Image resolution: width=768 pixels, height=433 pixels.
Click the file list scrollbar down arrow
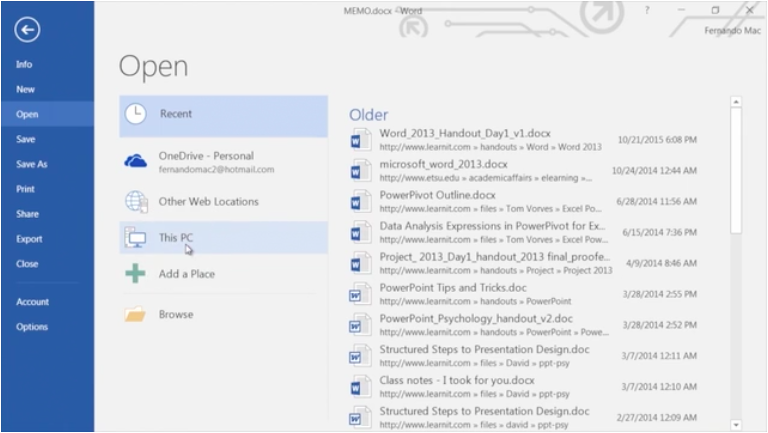(x=736, y=424)
